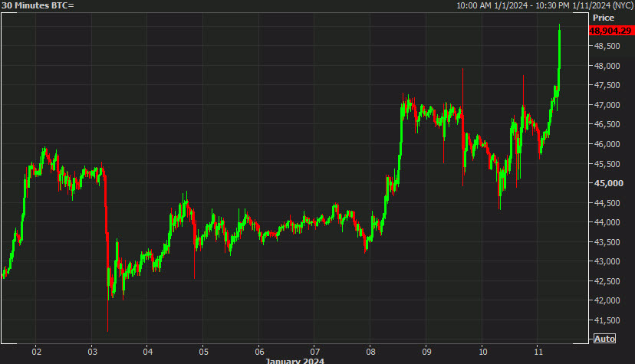Click the 48,000 price axis label
Image resolution: width=635 pixels, height=364 pixels.
607,66
